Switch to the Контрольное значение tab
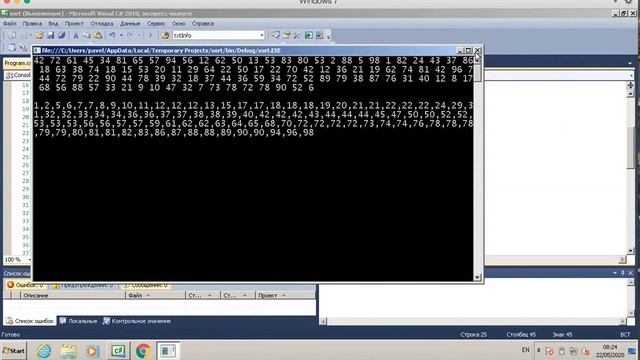This screenshot has width=640, height=360. 137,321
